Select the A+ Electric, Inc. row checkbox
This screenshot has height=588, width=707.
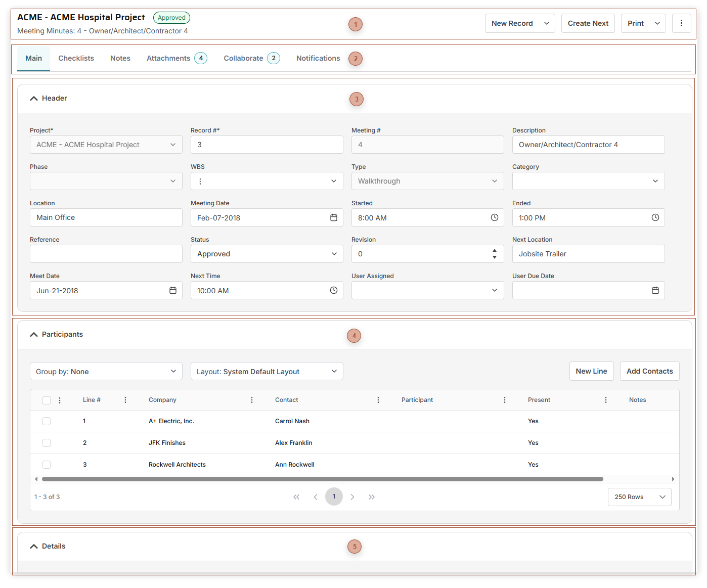(47, 421)
